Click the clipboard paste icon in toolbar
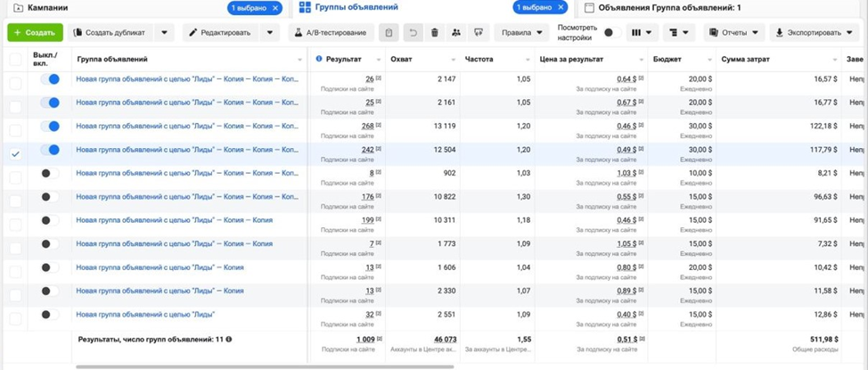Image resolution: width=868 pixels, height=370 pixels. (389, 33)
